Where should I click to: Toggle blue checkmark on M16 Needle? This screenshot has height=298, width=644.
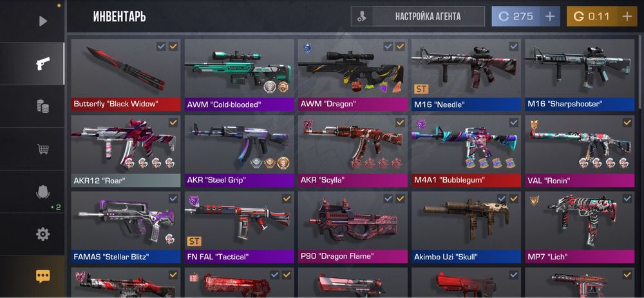513,46
